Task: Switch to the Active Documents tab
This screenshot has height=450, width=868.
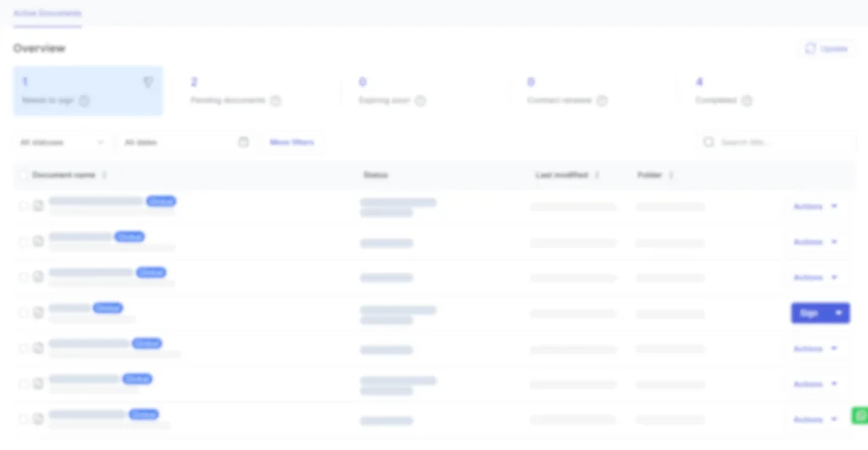Action: coord(47,14)
